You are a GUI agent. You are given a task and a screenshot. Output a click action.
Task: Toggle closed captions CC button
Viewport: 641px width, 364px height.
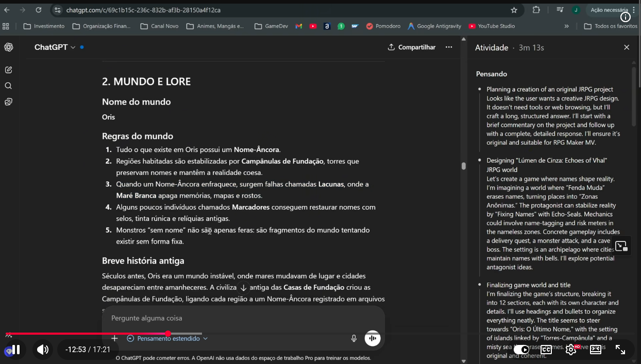click(546, 350)
